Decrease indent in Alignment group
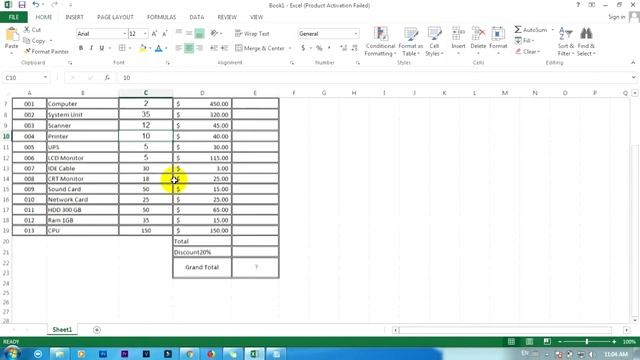 pos(214,48)
